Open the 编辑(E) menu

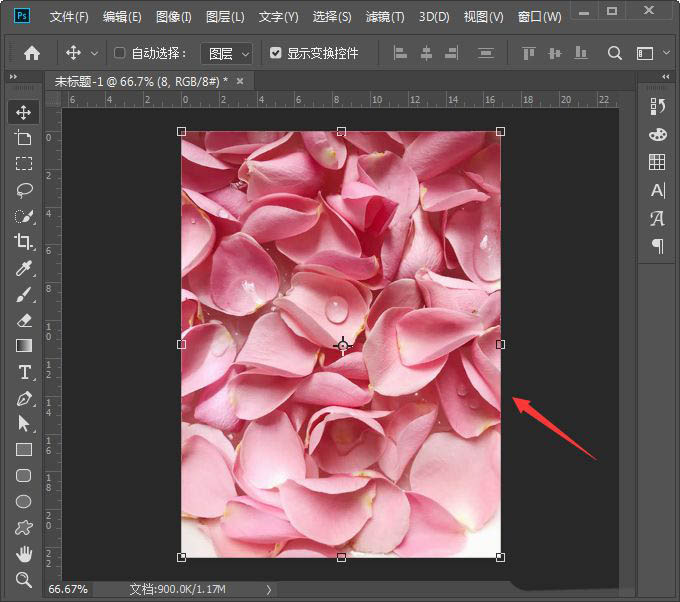tap(122, 17)
